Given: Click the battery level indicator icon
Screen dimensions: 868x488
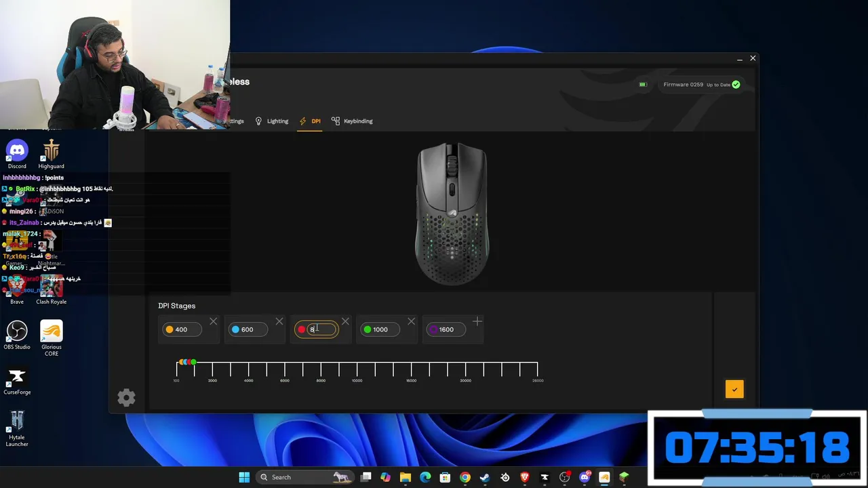Looking at the screenshot, I should coord(643,85).
